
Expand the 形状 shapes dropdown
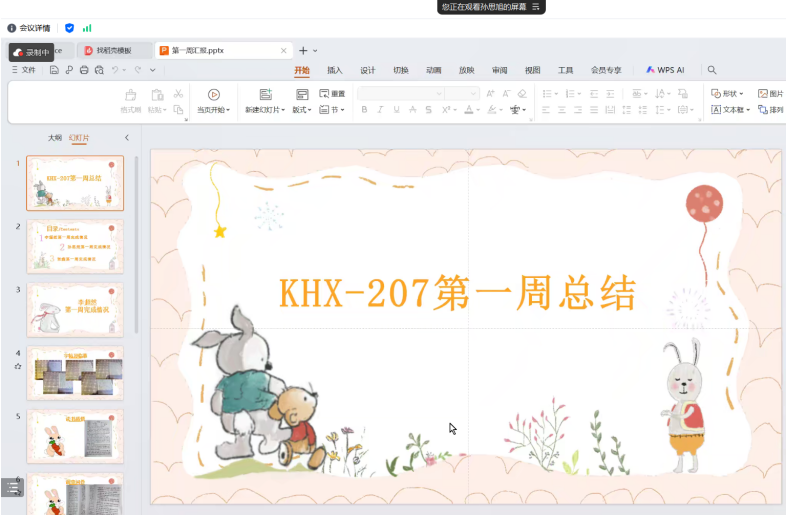pos(730,93)
